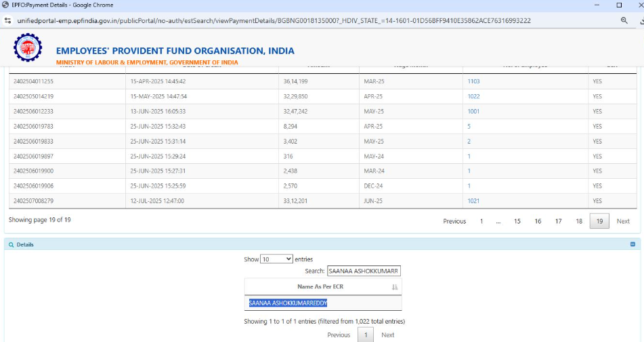Select the SAANAA ASHOKKUMARREDDY result row
Image resolution: width=644 pixels, height=342 pixels.
pyautogui.click(x=288, y=303)
